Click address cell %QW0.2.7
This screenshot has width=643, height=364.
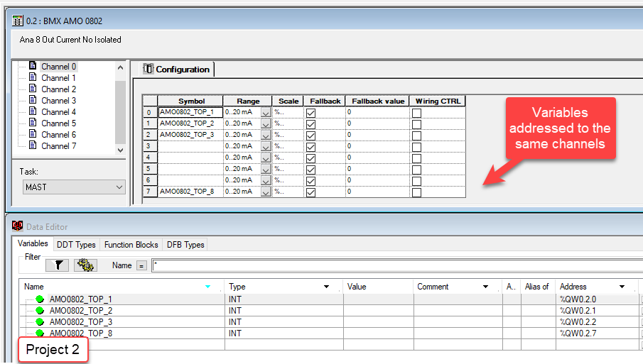pos(596,333)
